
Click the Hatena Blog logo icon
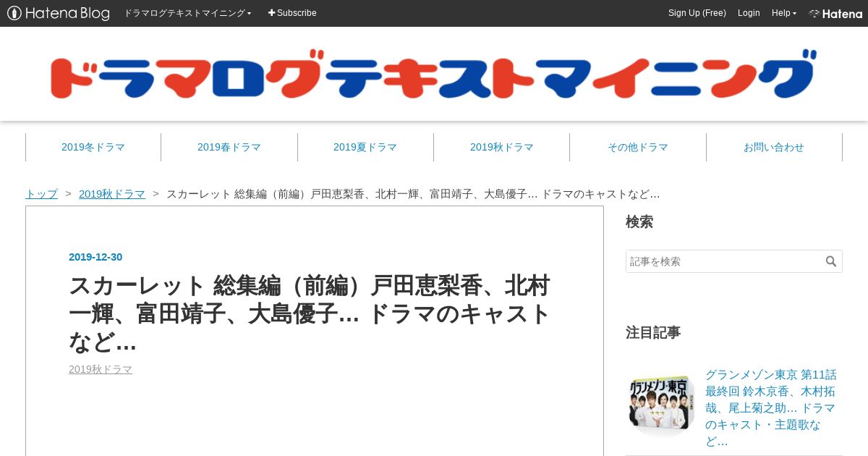[58, 13]
